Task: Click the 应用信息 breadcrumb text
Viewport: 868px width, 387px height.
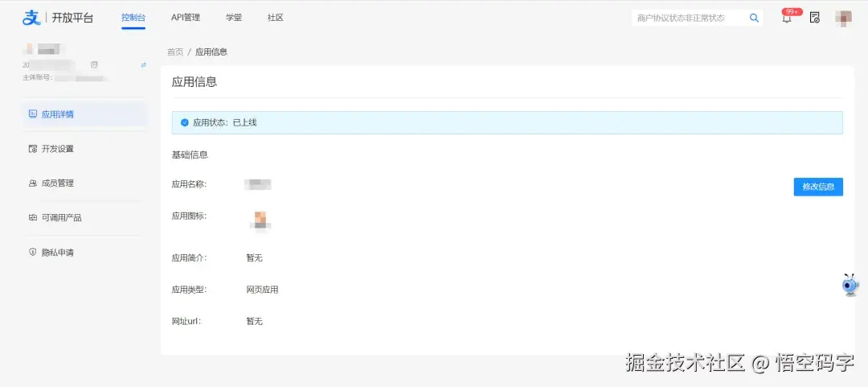Action: point(211,51)
